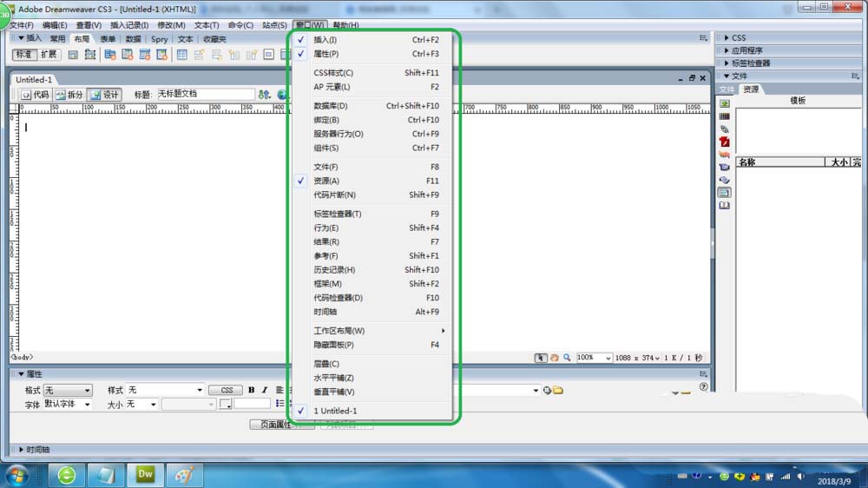Open the text color swatch picker
Screen dimensions: 868x488
[x=226, y=405]
